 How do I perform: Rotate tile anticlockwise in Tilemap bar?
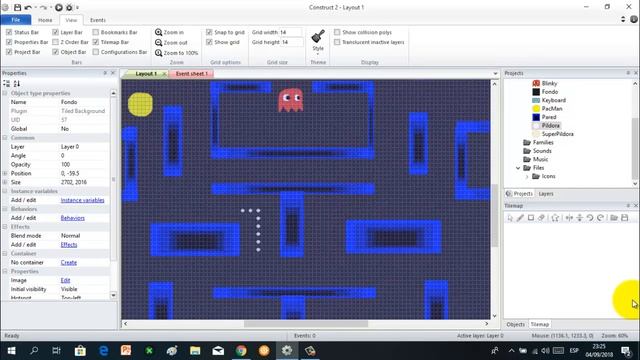click(x=590, y=218)
